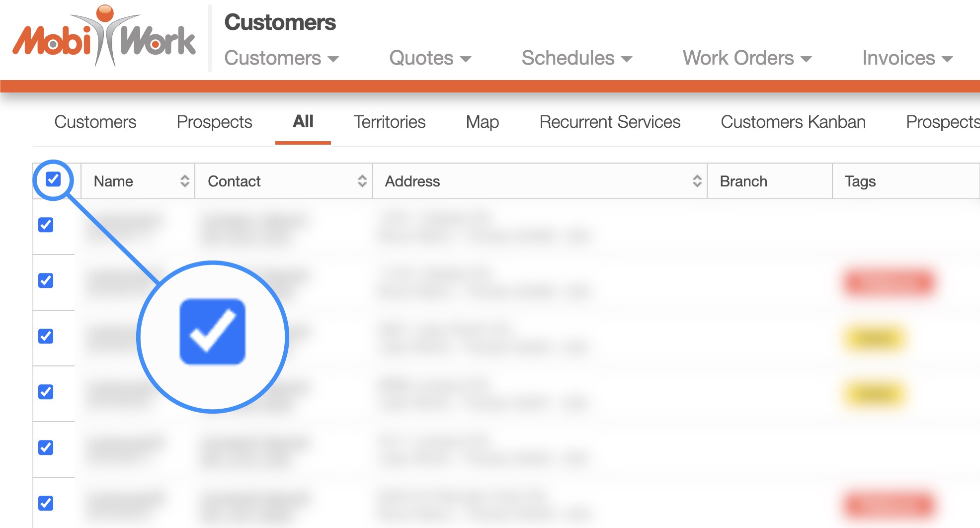
Task: Click the Branch column header
Action: click(x=743, y=181)
